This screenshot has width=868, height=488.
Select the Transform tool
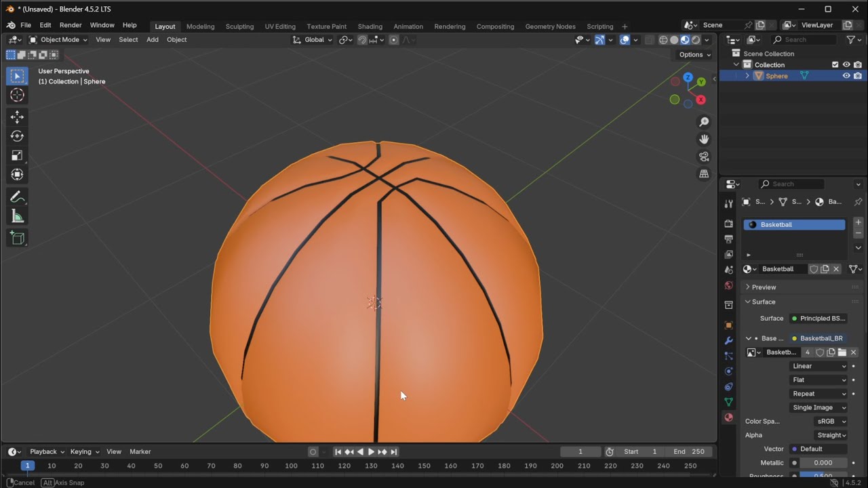17,175
